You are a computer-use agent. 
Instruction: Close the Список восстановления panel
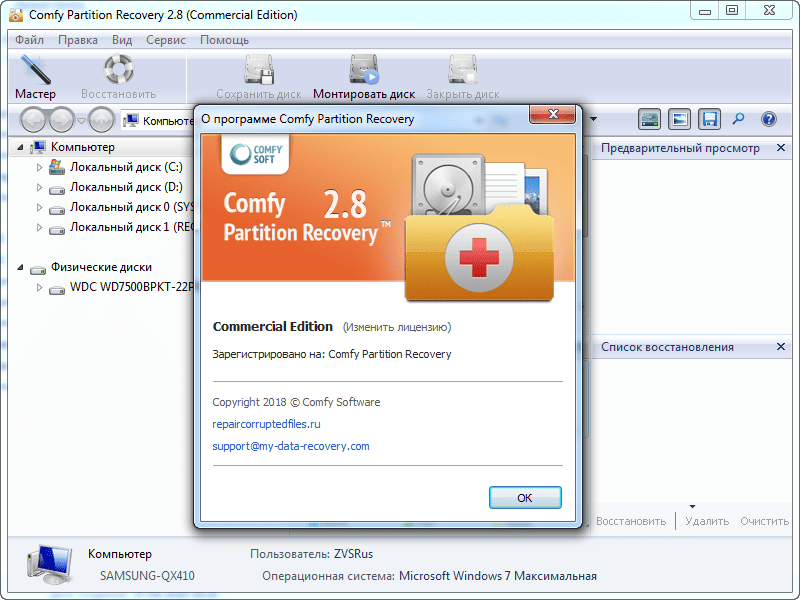point(781,347)
